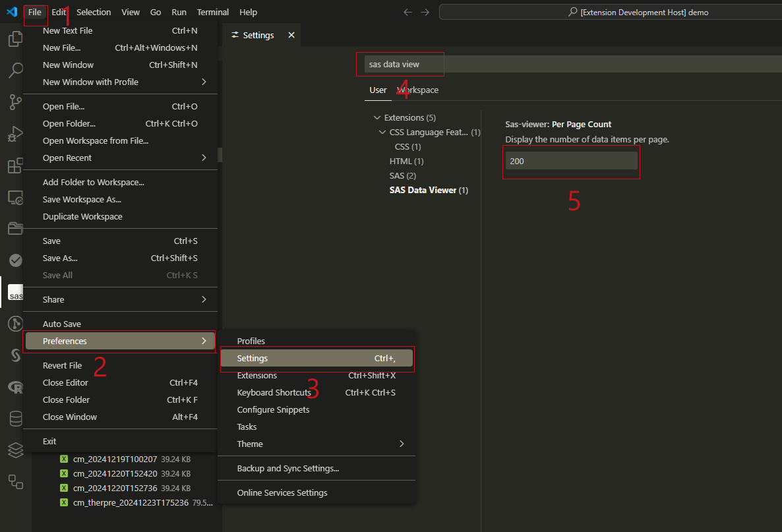
Task: Expand the Theme submenu
Action: [x=316, y=444]
